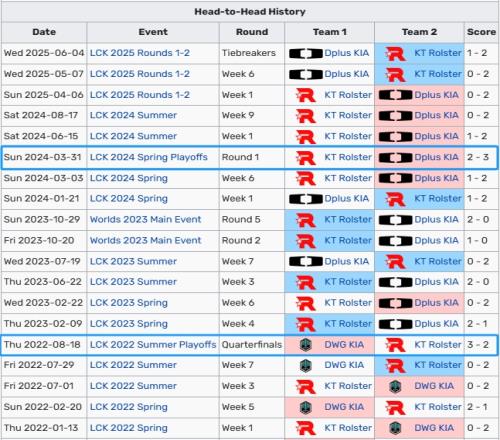500x440 pixels.
Task: Click KT Rolster logo in 2025-06-04 Tiebreakers row
Action: [x=395, y=53]
